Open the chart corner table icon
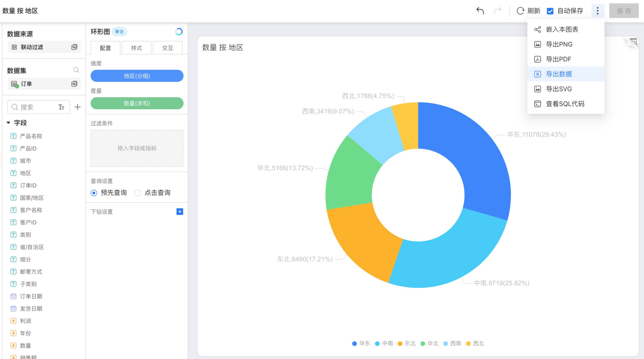Image resolution: width=644 pixels, height=359 pixels. [633, 42]
